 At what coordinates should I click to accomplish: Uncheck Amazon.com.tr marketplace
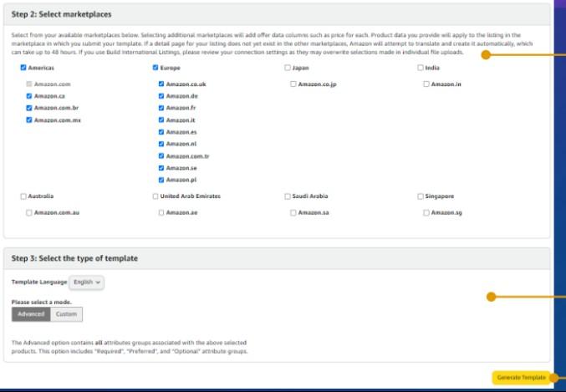pyautogui.click(x=161, y=156)
